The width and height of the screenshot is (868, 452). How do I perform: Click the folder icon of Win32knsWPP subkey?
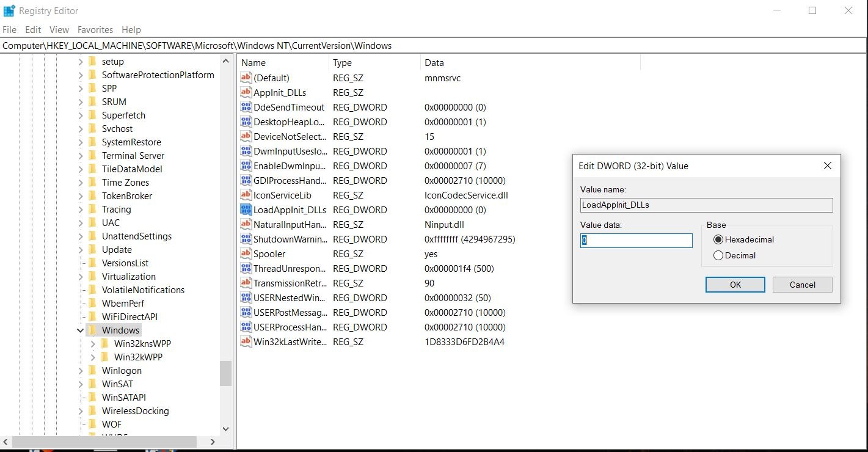click(x=104, y=343)
